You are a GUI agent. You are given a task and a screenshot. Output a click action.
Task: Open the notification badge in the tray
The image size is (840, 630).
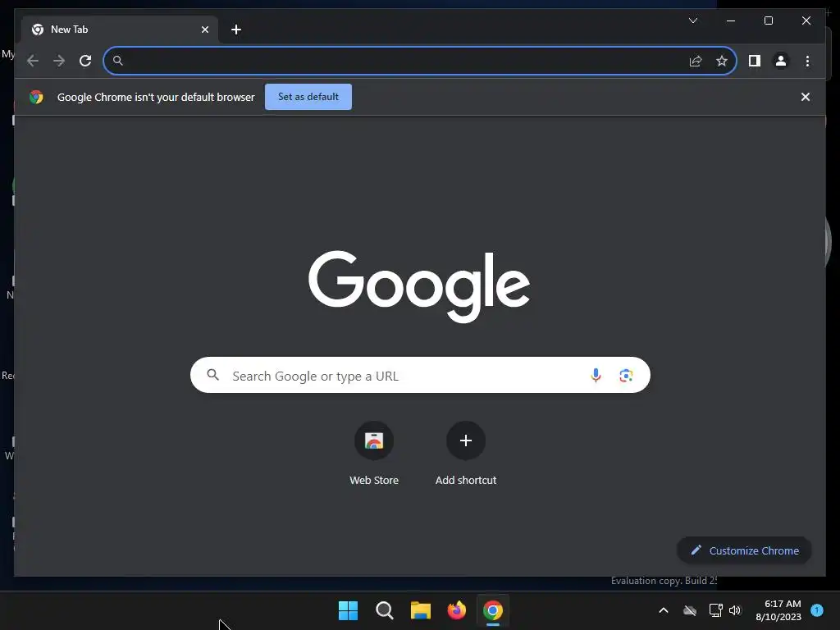pos(817,610)
